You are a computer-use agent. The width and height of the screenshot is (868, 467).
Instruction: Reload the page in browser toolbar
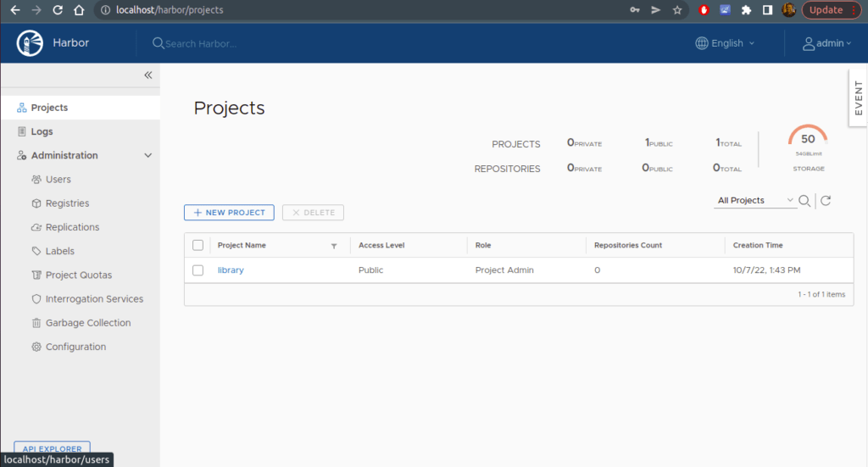(58, 10)
